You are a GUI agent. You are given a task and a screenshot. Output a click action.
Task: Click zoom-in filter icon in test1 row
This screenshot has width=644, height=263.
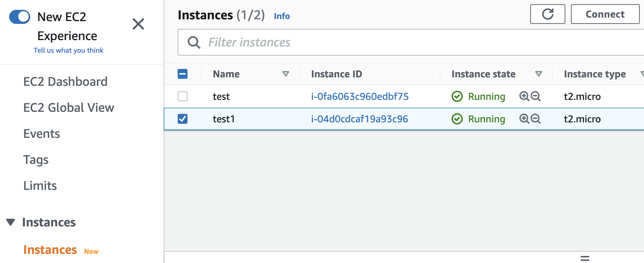(x=524, y=118)
